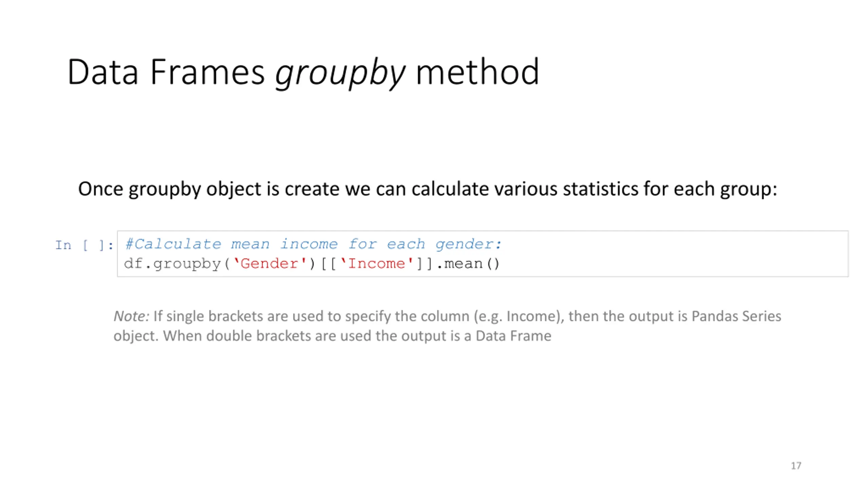Click the sentence 'Once groupby object is create'
Image resolution: width=868 pixels, height=488 pixels.
pyautogui.click(x=209, y=189)
